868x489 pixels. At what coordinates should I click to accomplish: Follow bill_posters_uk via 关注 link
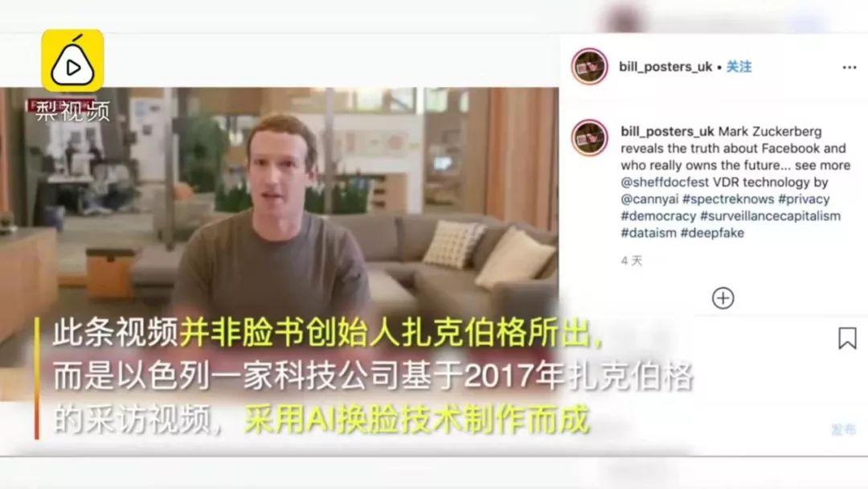[x=739, y=67]
